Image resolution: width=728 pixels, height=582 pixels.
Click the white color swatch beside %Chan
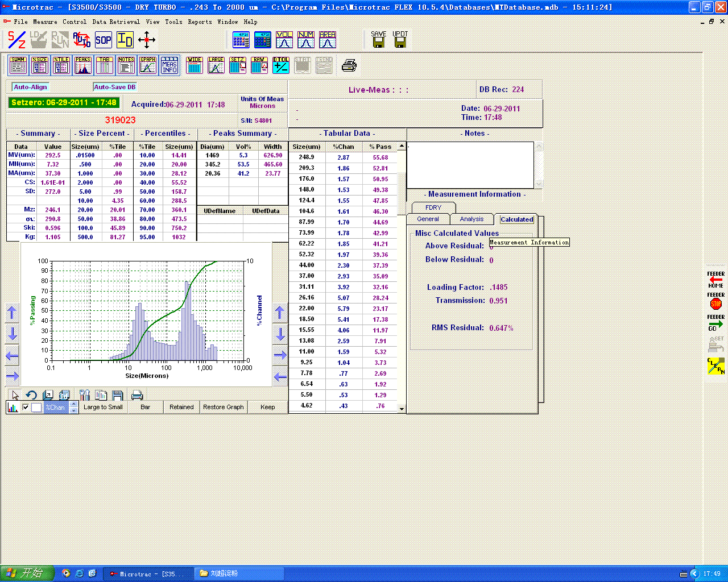point(36,408)
